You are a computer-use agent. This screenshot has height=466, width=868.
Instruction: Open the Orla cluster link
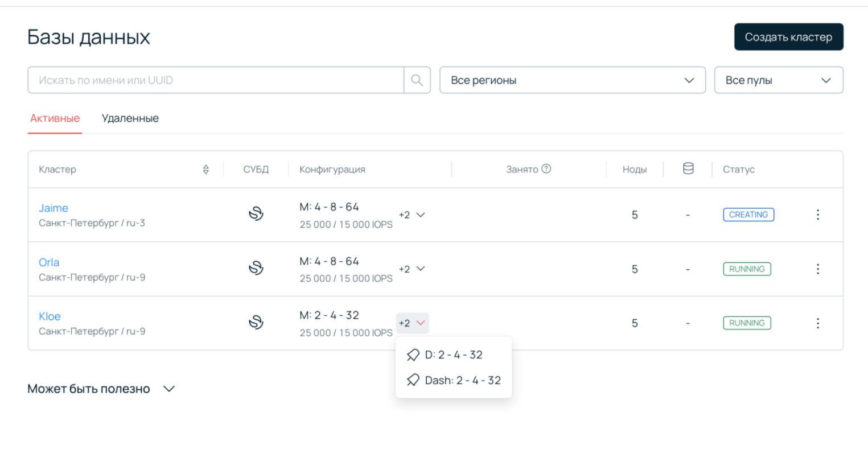(49, 262)
